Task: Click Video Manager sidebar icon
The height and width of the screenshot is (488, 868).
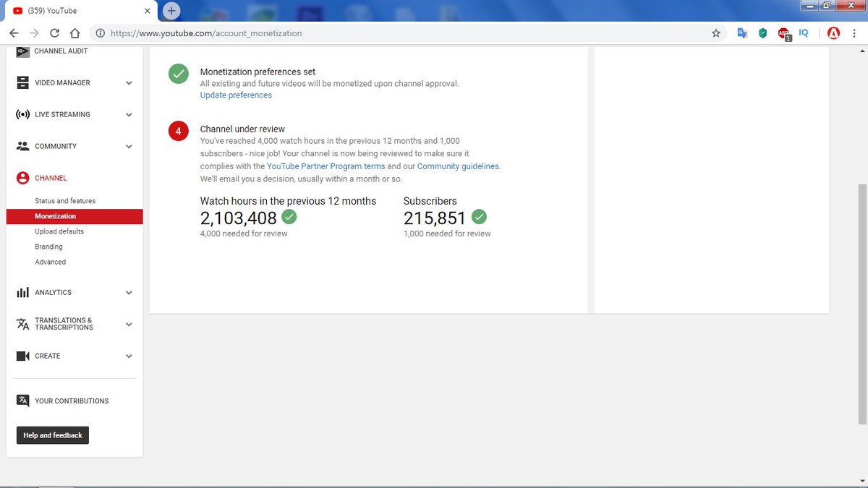Action: (22, 82)
